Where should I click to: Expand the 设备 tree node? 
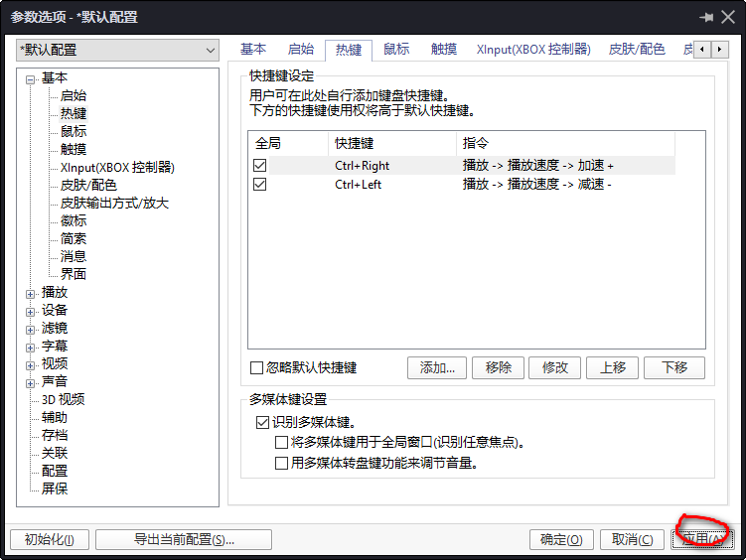coord(31,312)
